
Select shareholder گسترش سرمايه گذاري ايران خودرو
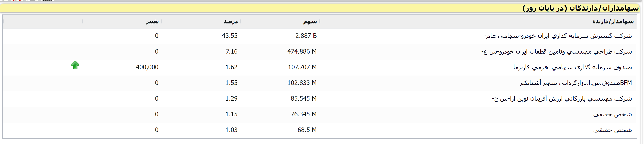coord(558,36)
